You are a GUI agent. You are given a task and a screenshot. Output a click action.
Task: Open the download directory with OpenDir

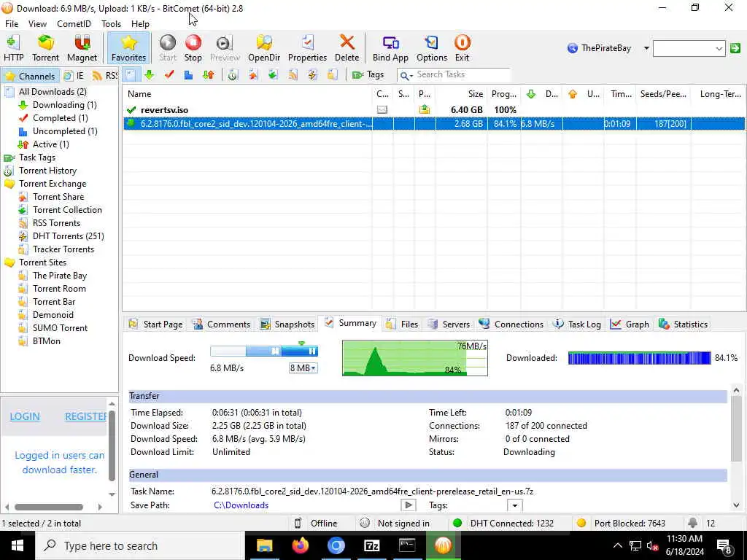tap(264, 48)
